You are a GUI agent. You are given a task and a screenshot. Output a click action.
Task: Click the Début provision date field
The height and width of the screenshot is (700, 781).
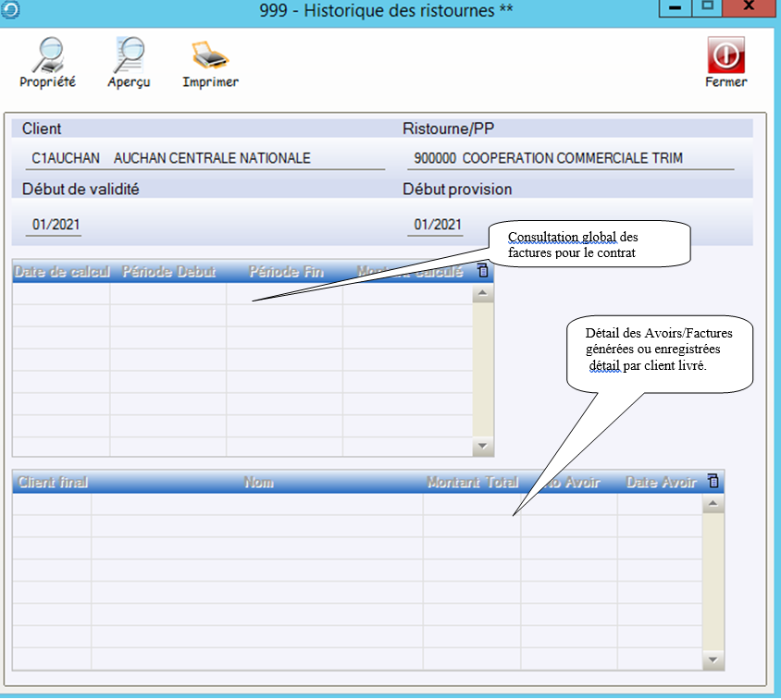point(434,225)
